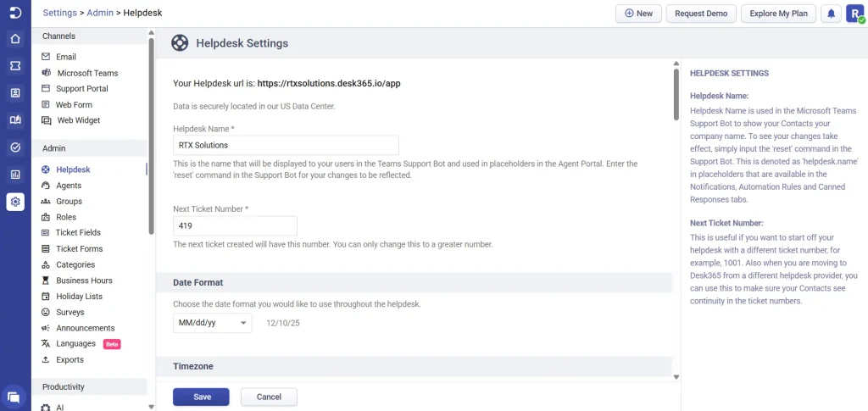Viewport: 868px width, 411px height.
Task: Click the Support Portal icon
Action: pyautogui.click(x=46, y=88)
